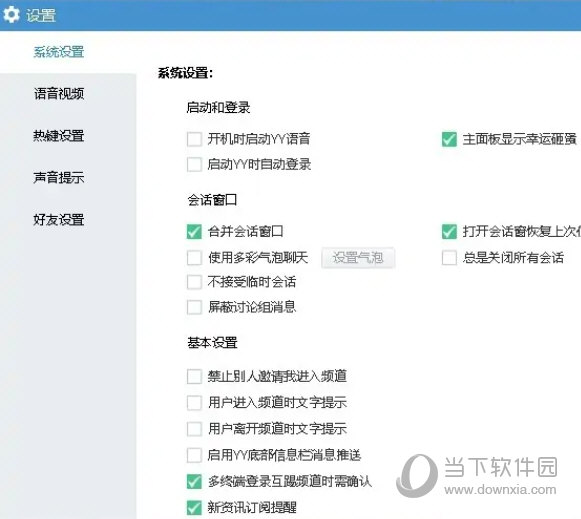Click the 设置气泡 button
581x519 pixels.
coord(358,257)
